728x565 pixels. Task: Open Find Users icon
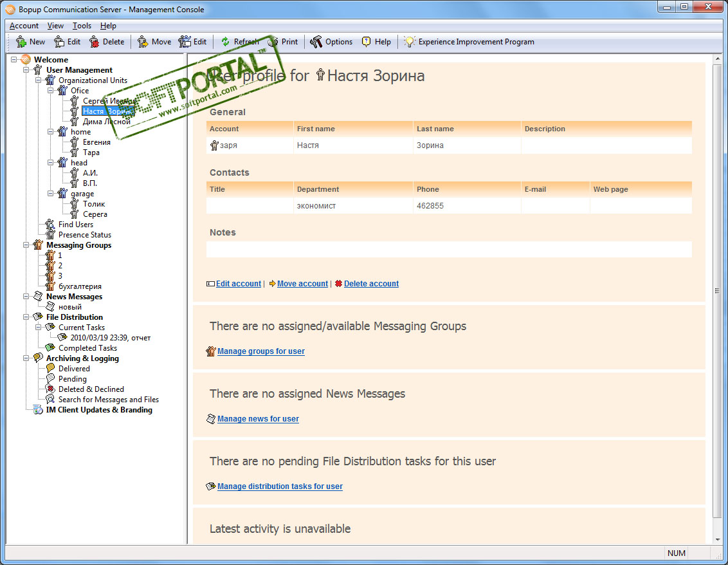tap(50, 225)
